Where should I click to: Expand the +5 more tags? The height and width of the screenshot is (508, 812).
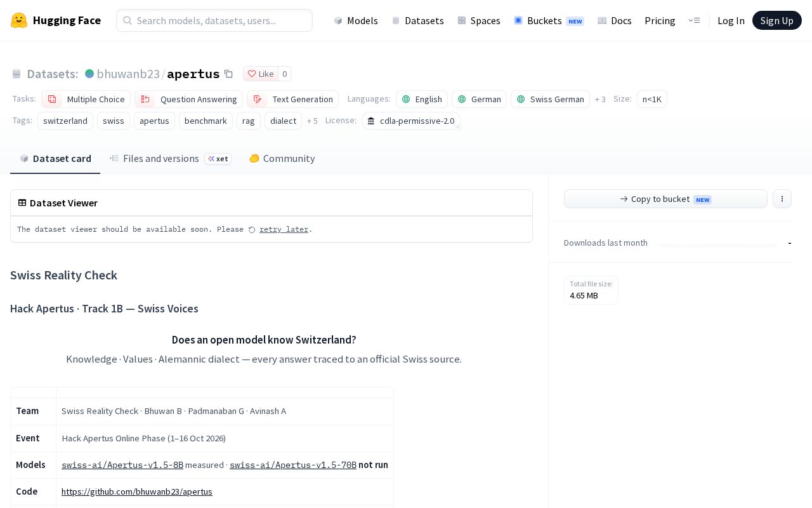click(312, 121)
